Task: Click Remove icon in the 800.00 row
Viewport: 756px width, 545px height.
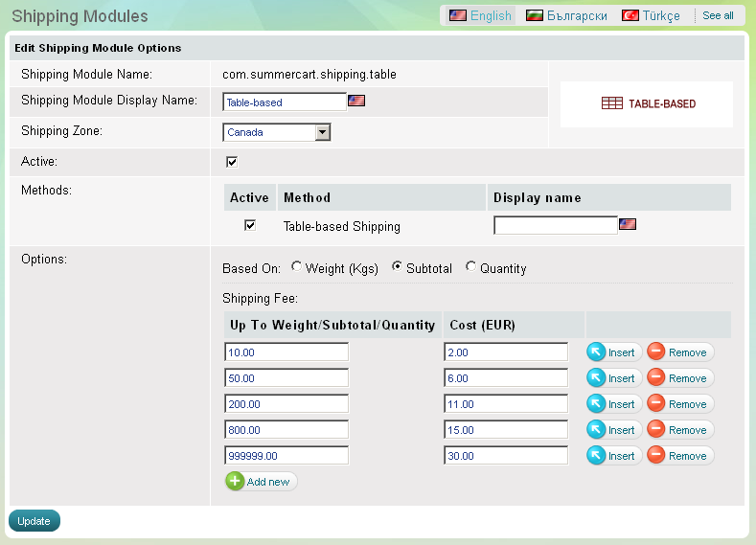Action: tap(656, 430)
